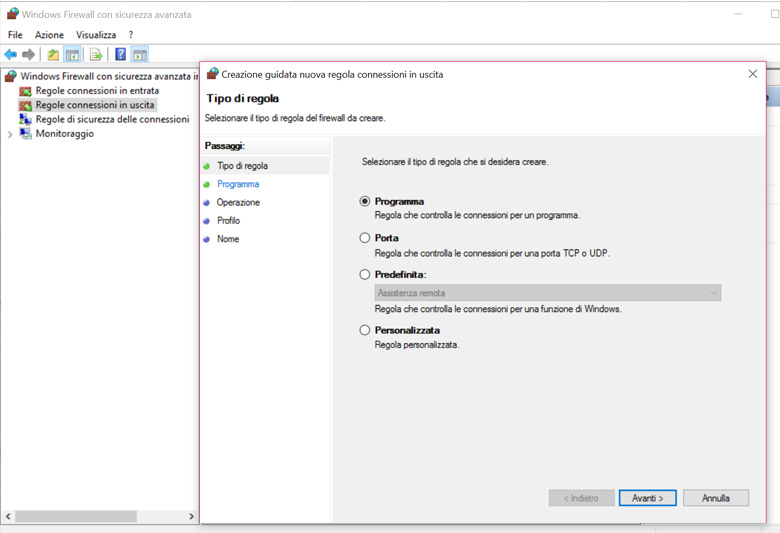
Task: Open the Visualizza menu
Action: (x=96, y=35)
